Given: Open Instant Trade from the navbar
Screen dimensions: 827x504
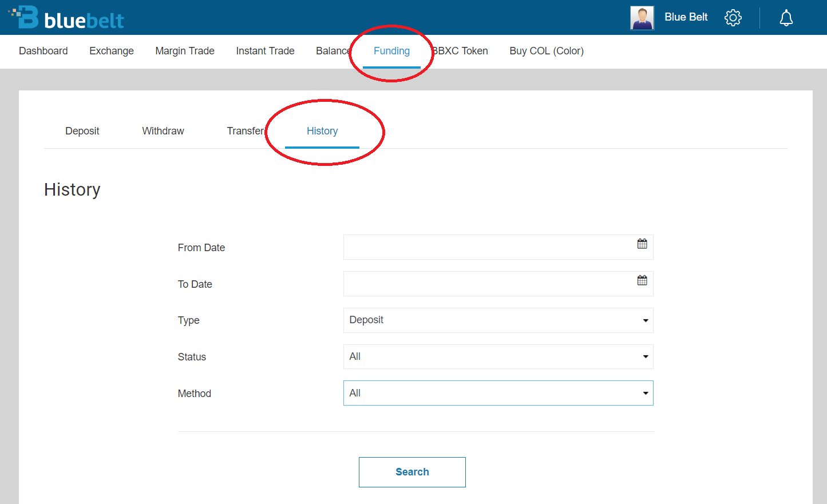Looking at the screenshot, I should point(265,51).
